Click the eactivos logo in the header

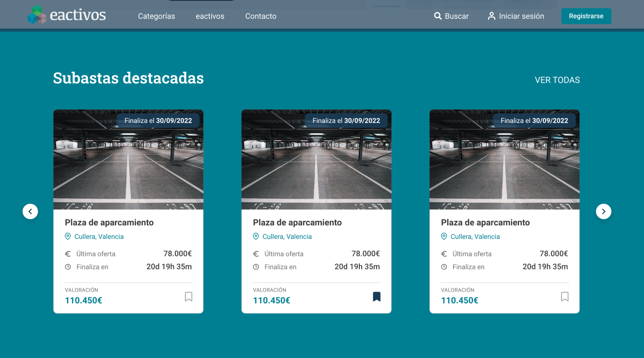[67, 15]
